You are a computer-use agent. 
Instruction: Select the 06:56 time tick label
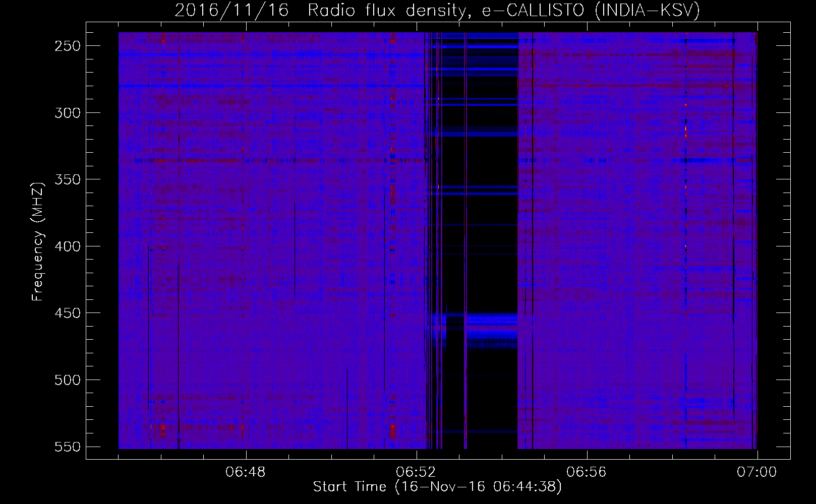(587, 472)
